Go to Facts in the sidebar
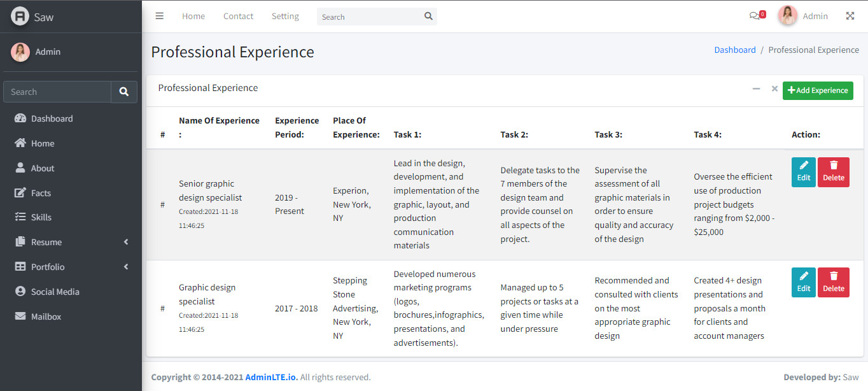Screen dimensions: 868x391 41,193
